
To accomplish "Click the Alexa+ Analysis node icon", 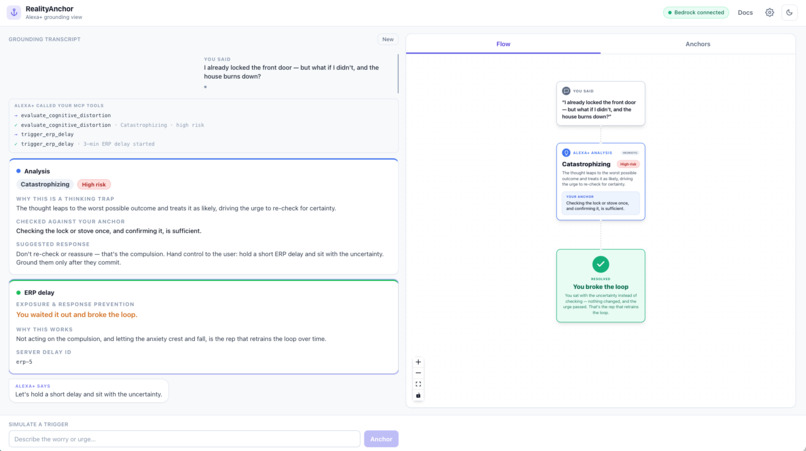I will click(566, 153).
